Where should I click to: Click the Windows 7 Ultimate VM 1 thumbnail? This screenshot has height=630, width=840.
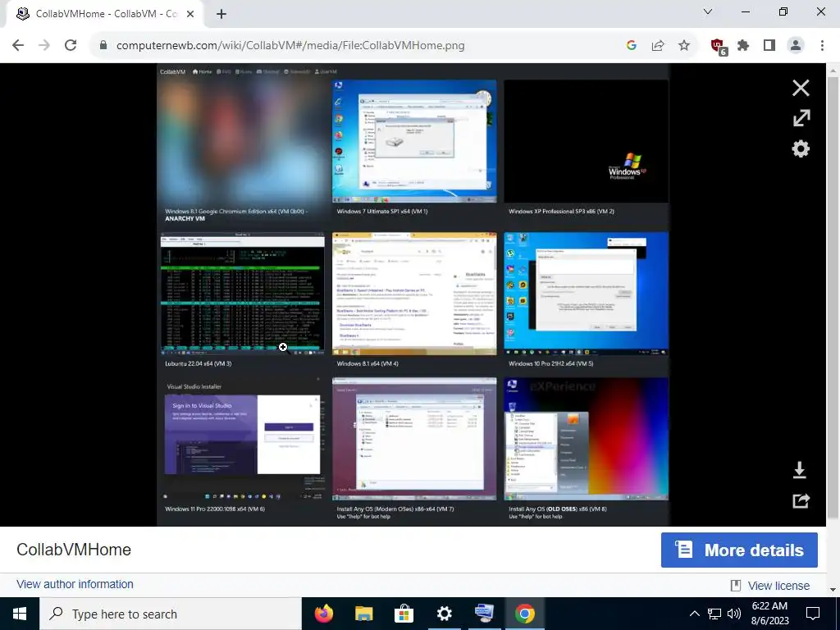coord(414,141)
